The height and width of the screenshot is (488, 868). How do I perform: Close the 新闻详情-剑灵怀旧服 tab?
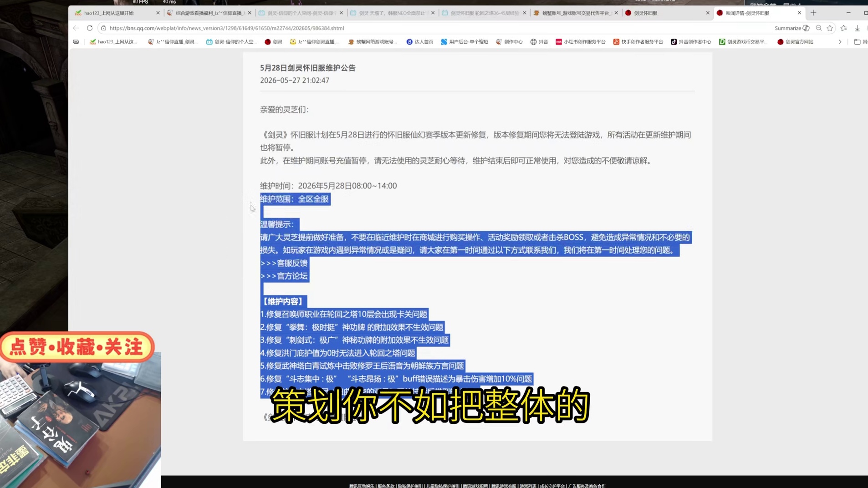coord(799,13)
